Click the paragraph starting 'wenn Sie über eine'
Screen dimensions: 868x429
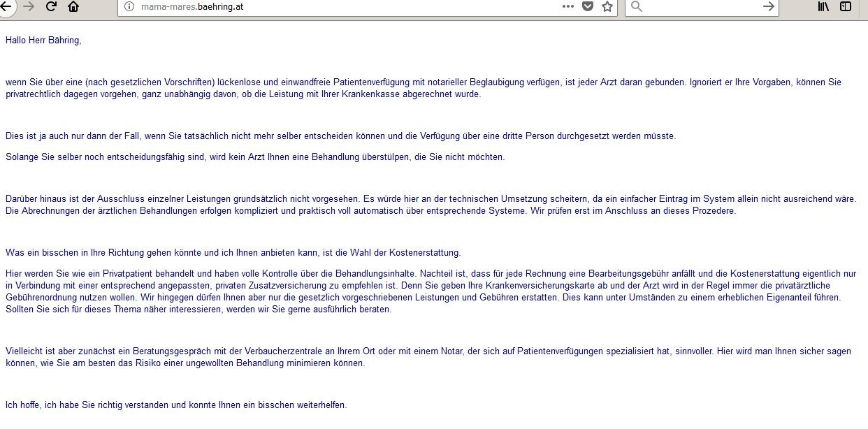[424, 88]
